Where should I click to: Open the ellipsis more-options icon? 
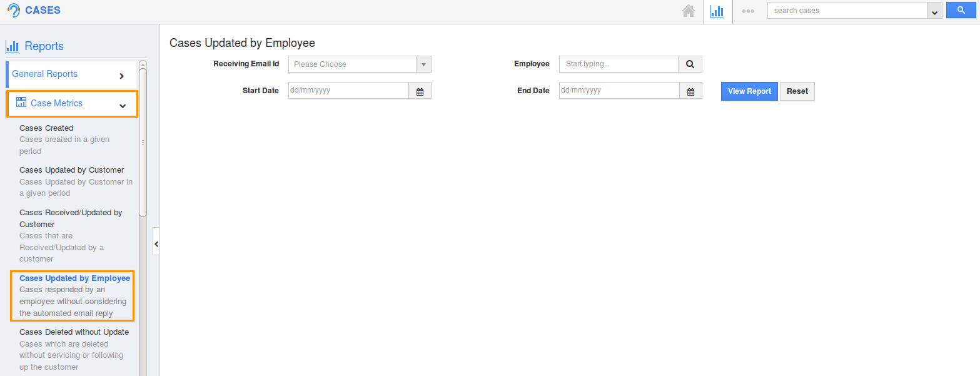point(748,11)
